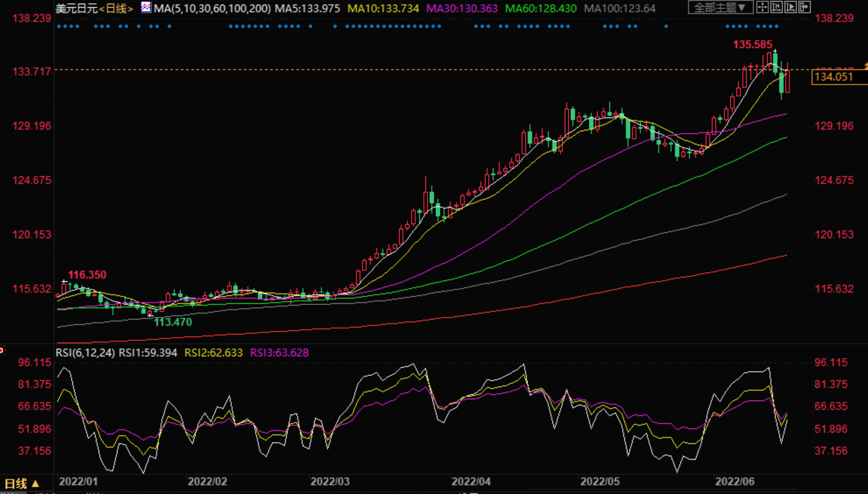The height and width of the screenshot is (494, 868).
Task: Click the crosshair cursor icon at top right
Action: (x=762, y=8)
